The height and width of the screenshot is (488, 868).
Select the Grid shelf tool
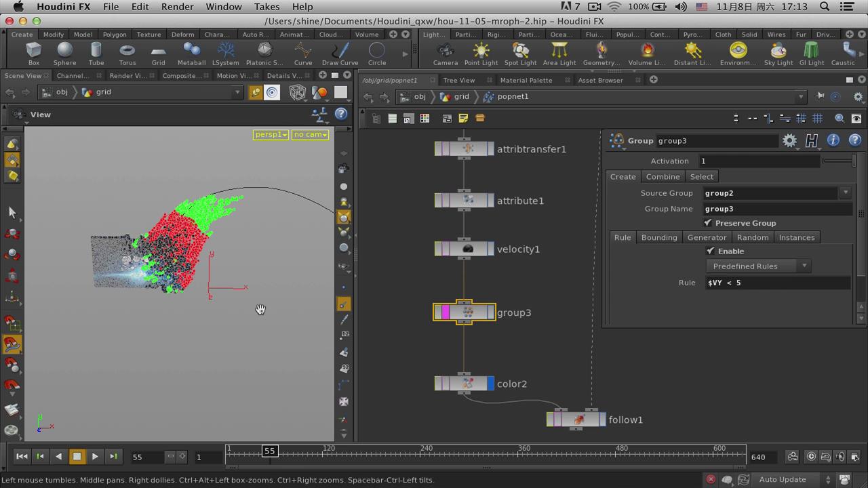point(158,53)
